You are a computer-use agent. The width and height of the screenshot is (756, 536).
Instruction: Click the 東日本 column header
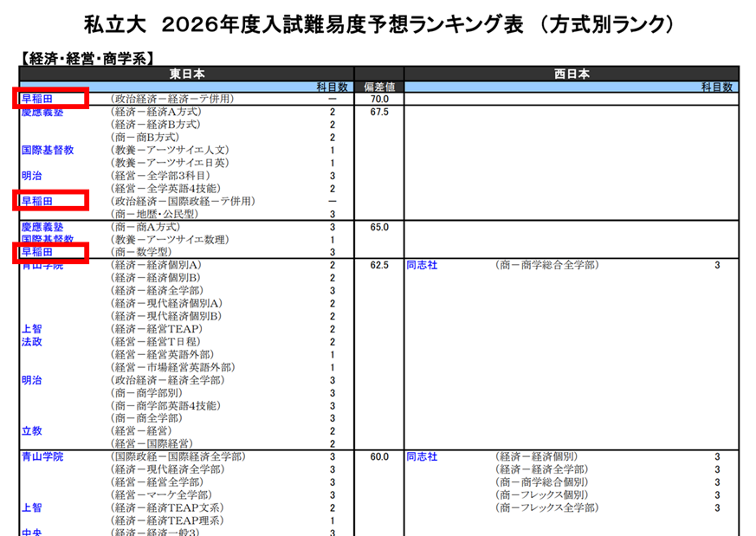(186, 74)
